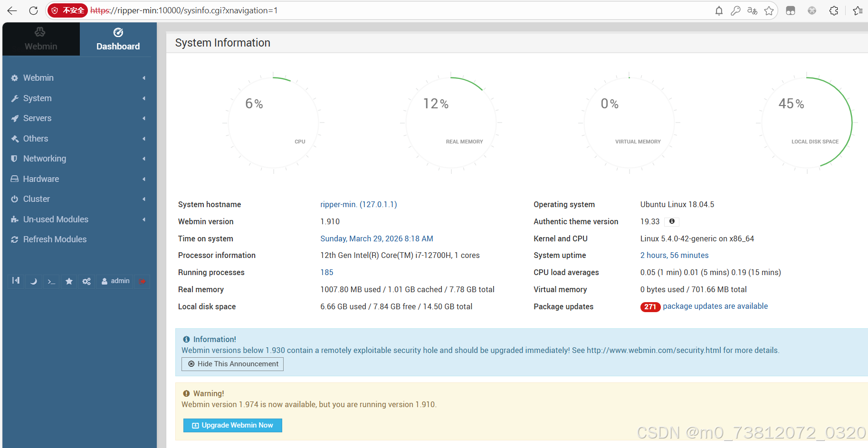Open the browser extensions puzzle icon
The height and width of the screenshot is (448, 868).
pyautogui.click(x=833, y=10)
